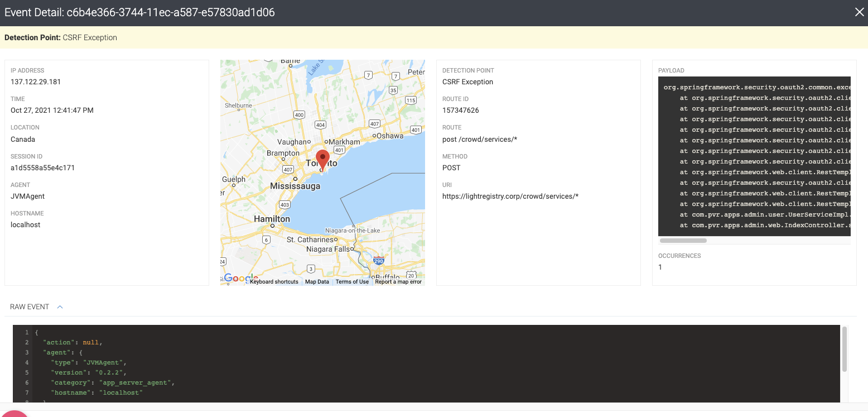This screenshot has height=417, width=868.
Task: Open the map Keyboard shortcuts
Action: [274, 282]
